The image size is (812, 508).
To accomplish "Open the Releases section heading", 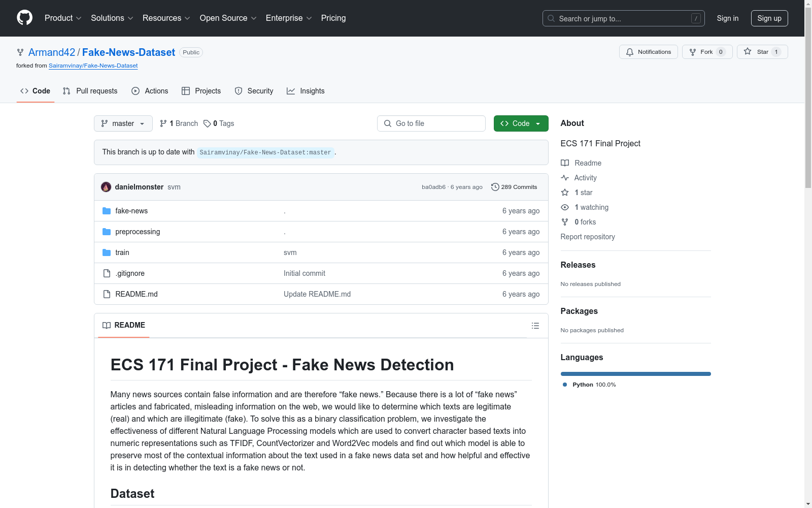I will (578, 265).
